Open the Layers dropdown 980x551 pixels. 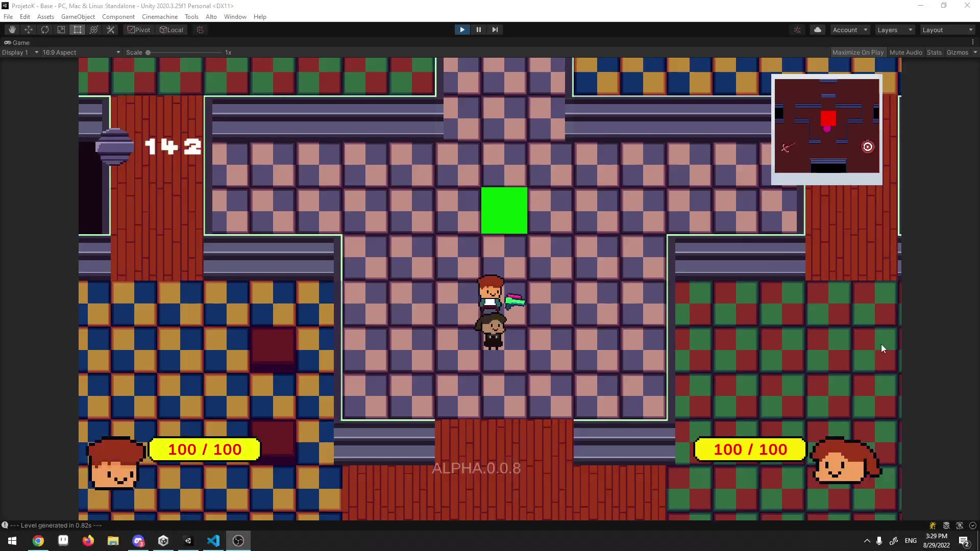[x=894, y=30]
